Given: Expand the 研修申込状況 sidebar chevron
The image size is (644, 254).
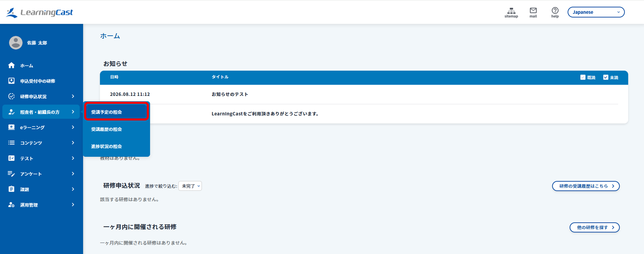Looking at the screenshot, I should [73, 96].
